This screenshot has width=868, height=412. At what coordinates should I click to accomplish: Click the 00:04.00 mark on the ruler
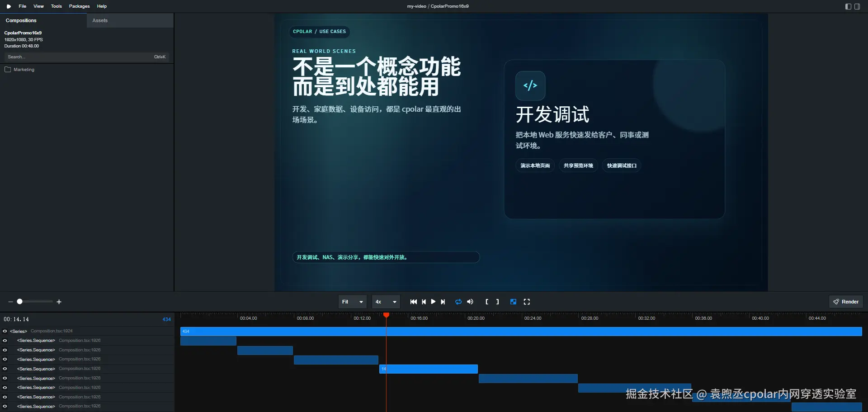tap(248, 318)
